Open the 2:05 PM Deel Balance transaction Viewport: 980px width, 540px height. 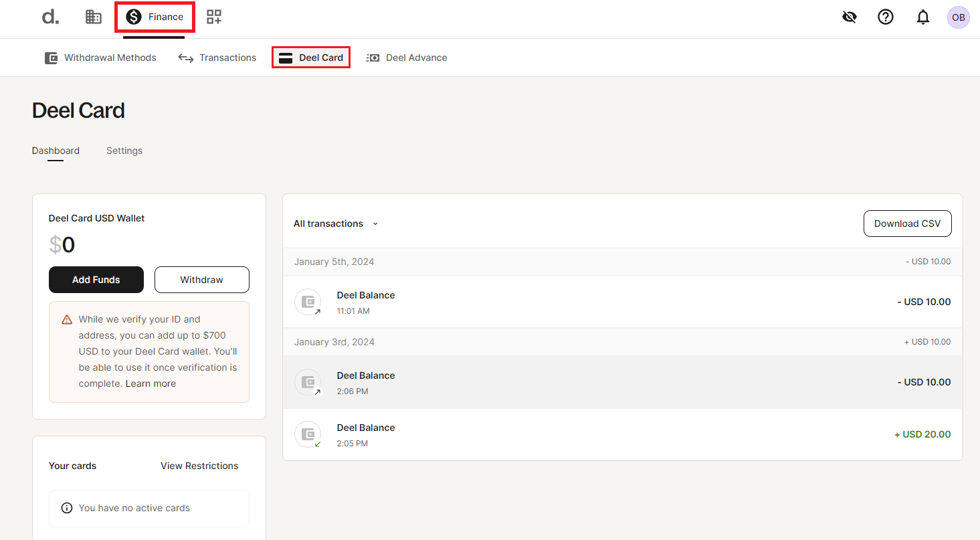pyautogui.click(x=623, y=434)
